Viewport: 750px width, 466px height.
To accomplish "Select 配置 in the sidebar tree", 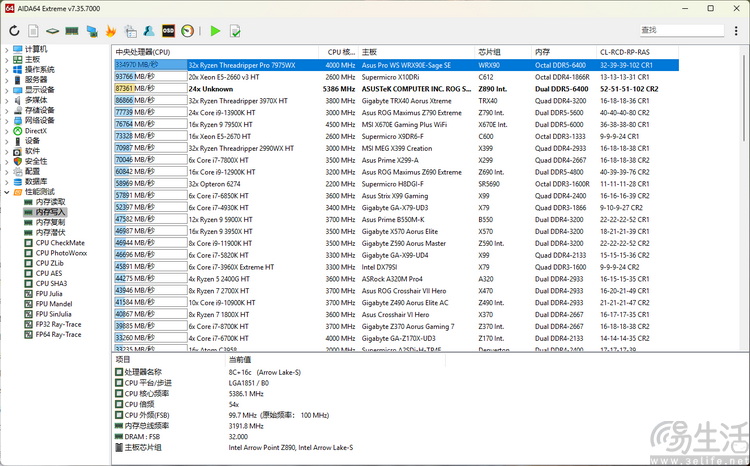I will click(32, 171).
